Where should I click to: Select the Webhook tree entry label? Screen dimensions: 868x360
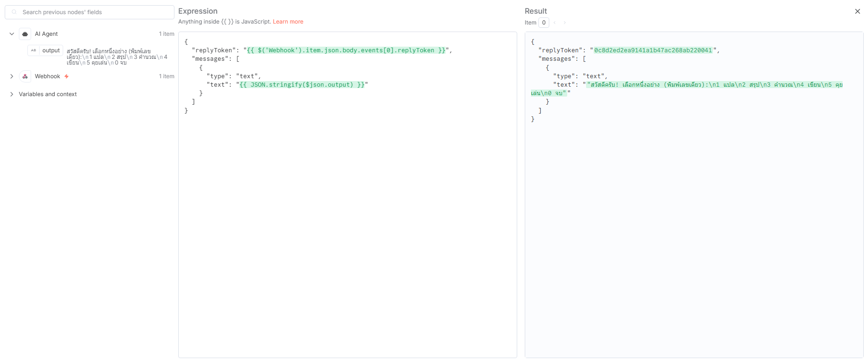pos(47,76)
